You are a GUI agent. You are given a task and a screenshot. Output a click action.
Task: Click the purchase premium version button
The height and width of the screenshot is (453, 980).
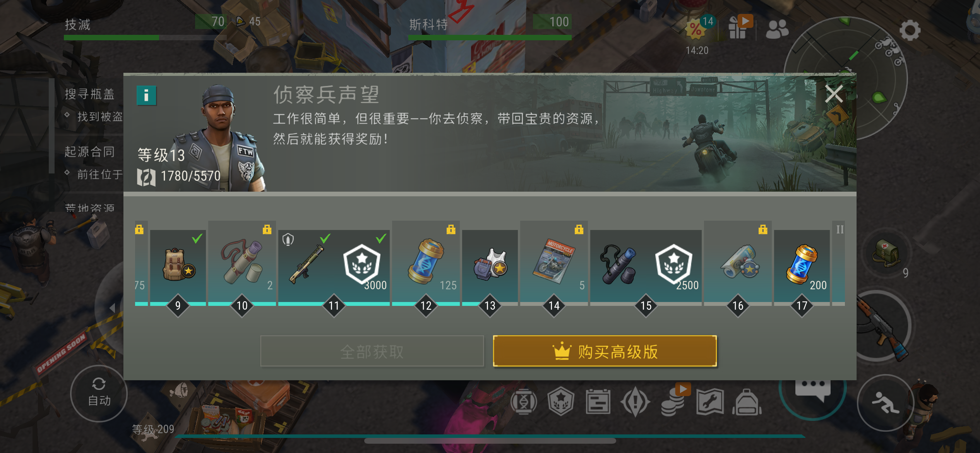[x=605, y=351]
